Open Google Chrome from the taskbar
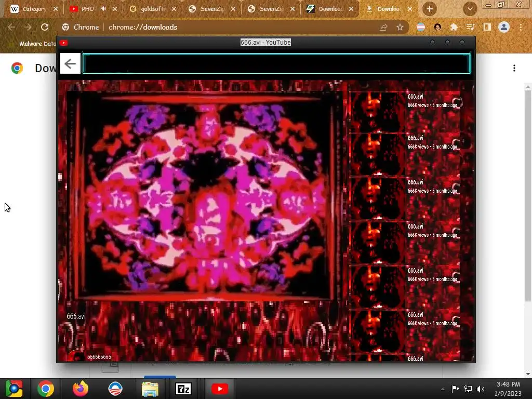The image size is (532, 399). (x=46, y=389)
